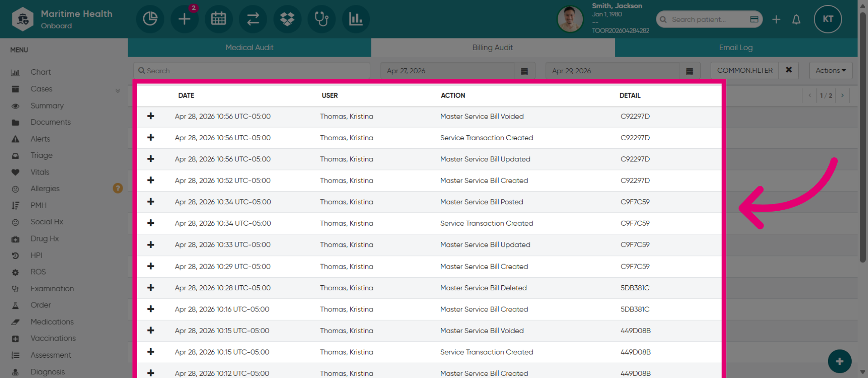Click the Maritime Health logo
This screenshot has width=868, height=378.
23,19
